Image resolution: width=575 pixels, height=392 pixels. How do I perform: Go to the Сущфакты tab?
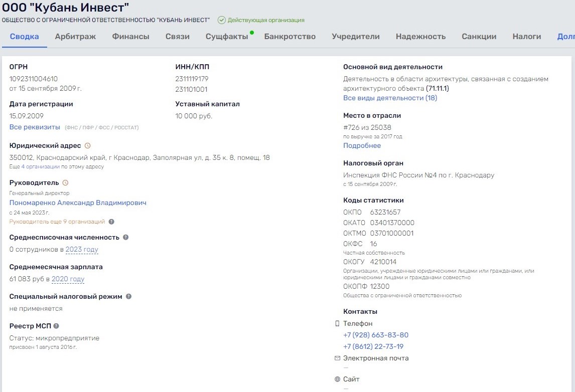[227, 37]
